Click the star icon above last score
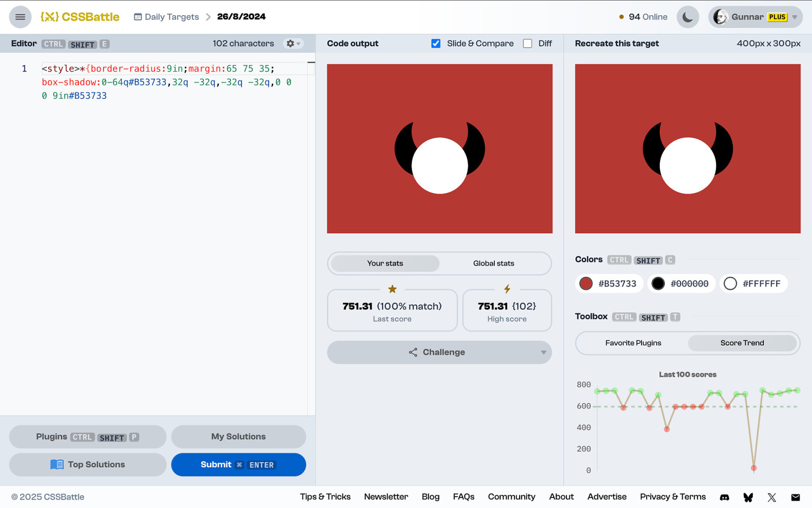This screenshot has height=508, width=812. coord(392,289)
